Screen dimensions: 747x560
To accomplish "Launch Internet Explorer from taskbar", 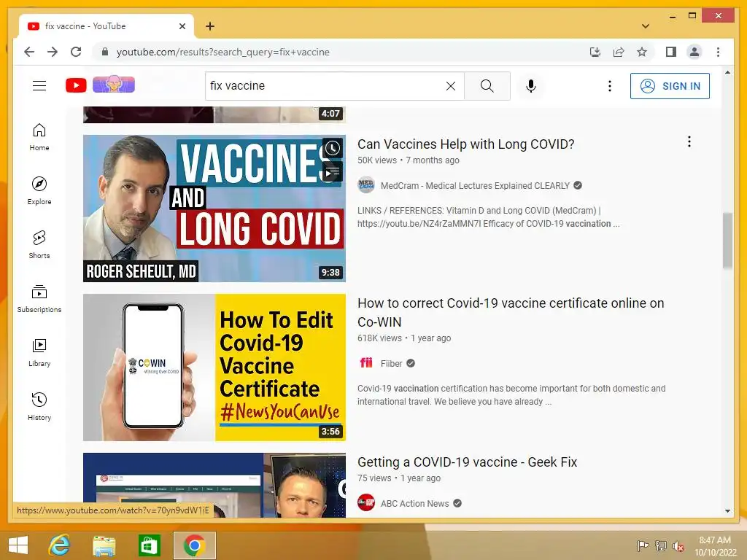I will (x=59, y=545).
